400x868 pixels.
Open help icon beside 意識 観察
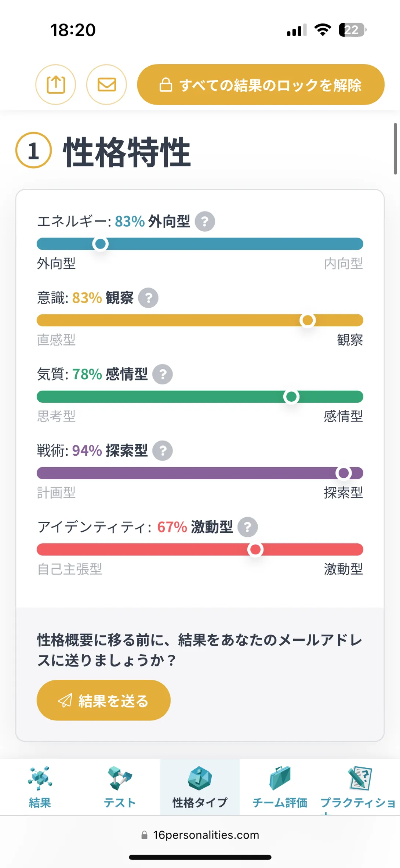[148, 298]
